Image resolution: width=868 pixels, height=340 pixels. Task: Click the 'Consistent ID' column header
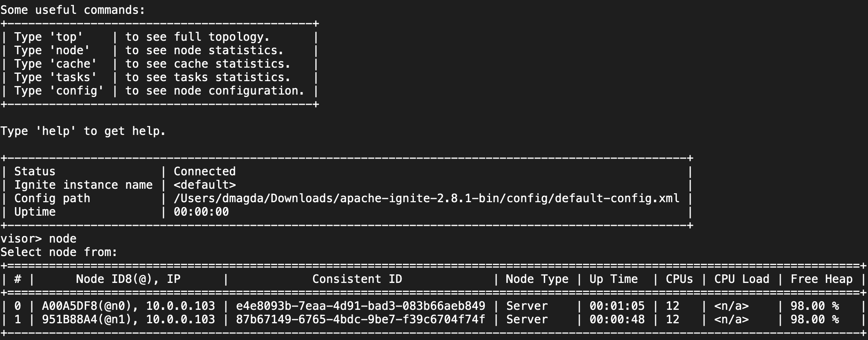[357, 279]
